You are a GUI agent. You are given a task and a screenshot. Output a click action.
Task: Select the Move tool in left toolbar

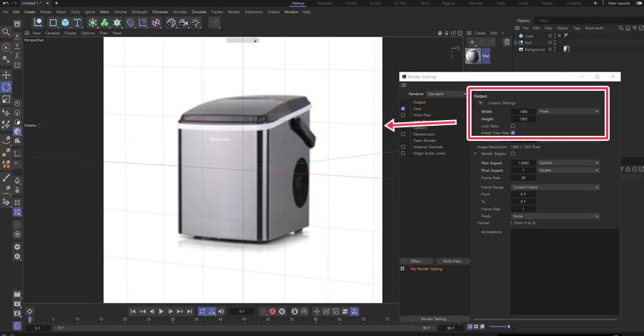click(x=6, y=74)
